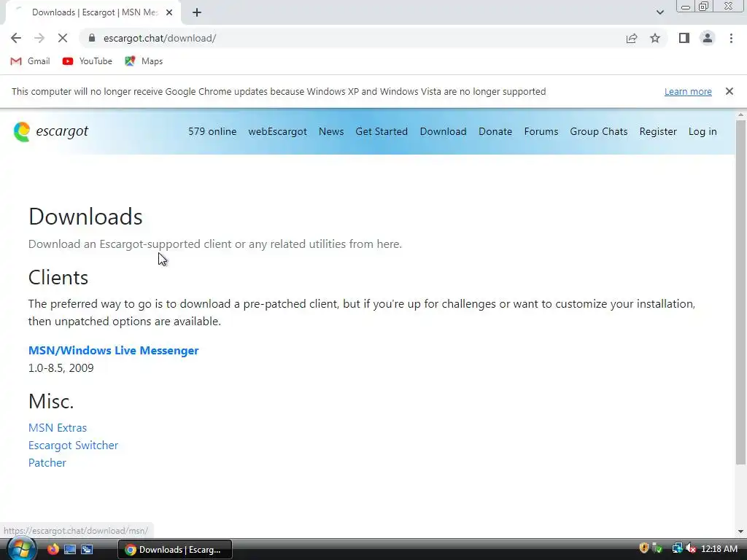Click the muted volume tray icon

point(691,548)
